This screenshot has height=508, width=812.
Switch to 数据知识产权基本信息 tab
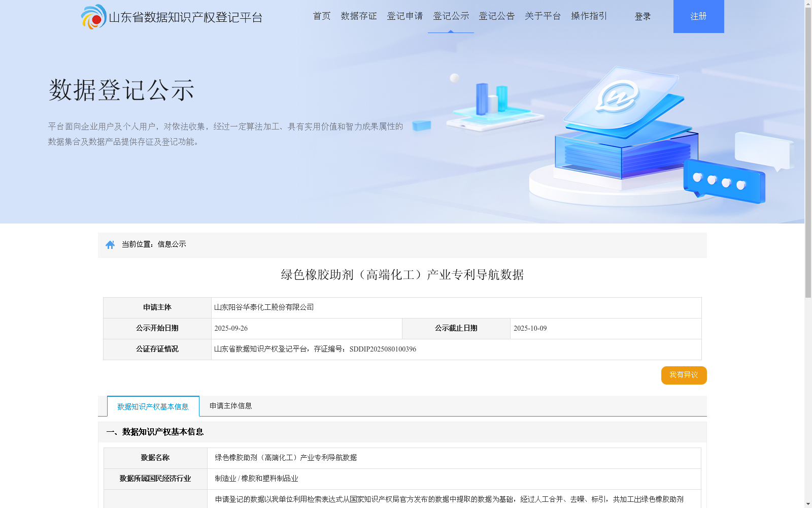point(153,406)
